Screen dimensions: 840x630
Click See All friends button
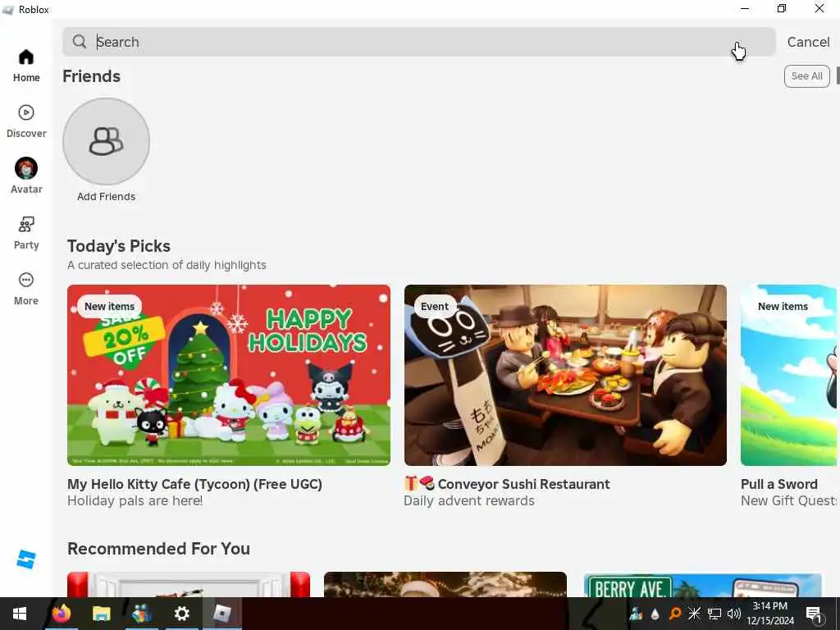pyautogui.click(x=807, y=76)
